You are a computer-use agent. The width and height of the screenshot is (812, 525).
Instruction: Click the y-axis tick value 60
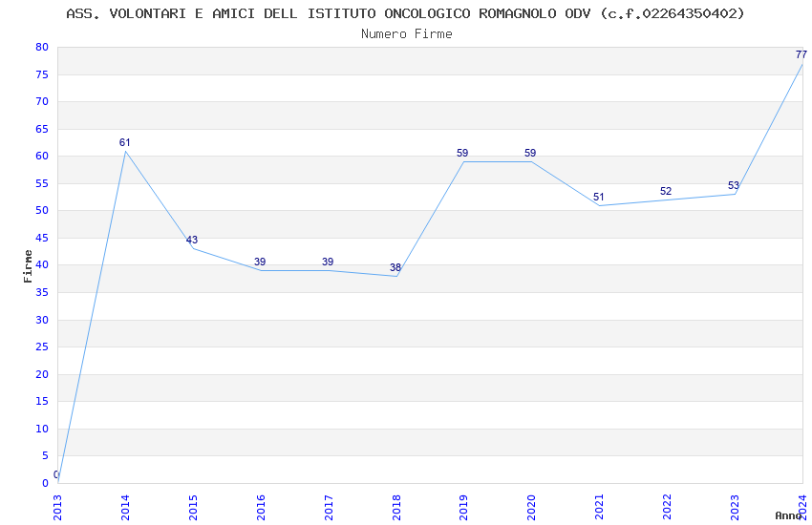point(42,157)
